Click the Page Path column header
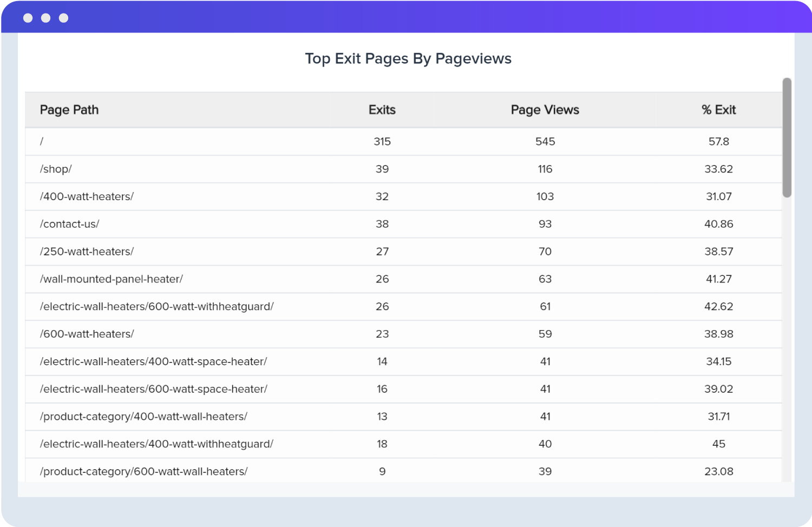This screenshot has height=527, width=812. (69, 110)
